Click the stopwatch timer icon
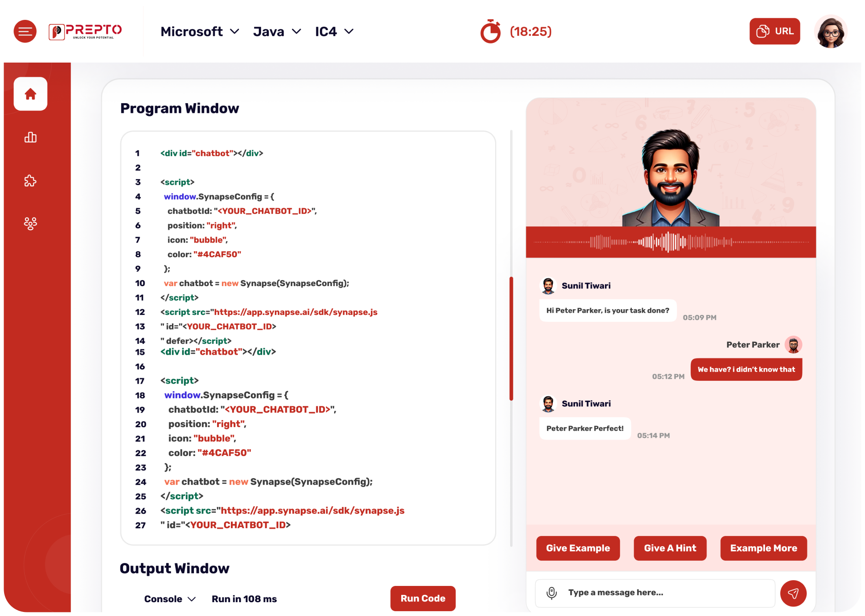Image resolution: width=865 pixels, height=616 pixels. [x=490, y=31]
